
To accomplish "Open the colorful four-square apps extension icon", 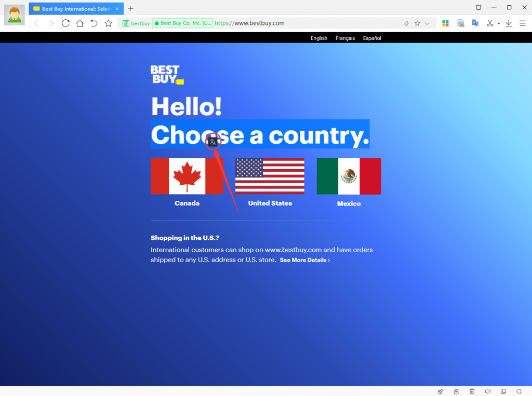I will 445,23.
